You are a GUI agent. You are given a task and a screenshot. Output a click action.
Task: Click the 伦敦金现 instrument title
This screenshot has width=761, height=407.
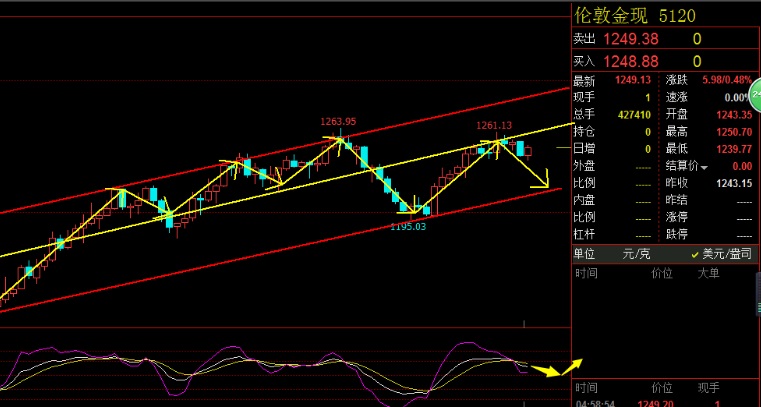click(x=611, y=16)
